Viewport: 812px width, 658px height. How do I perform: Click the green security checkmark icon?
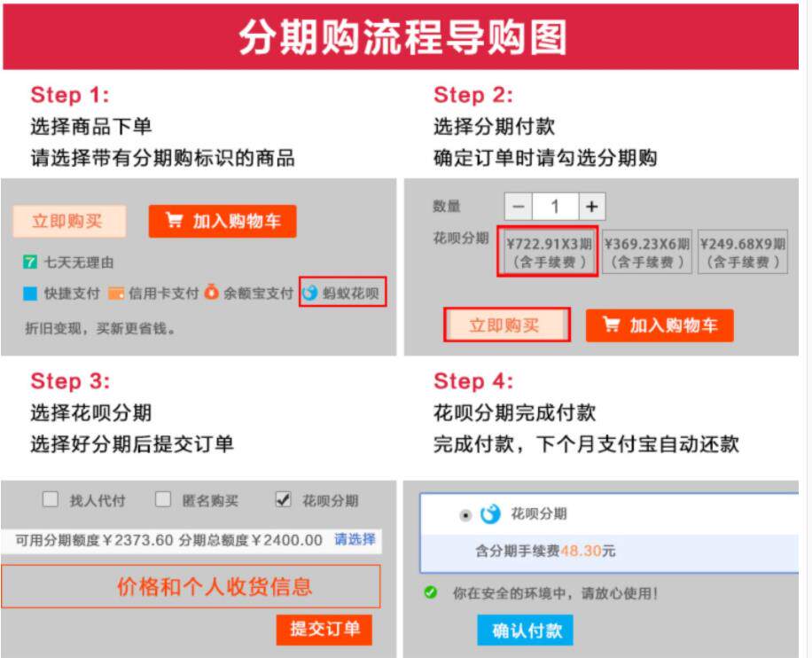430,592
